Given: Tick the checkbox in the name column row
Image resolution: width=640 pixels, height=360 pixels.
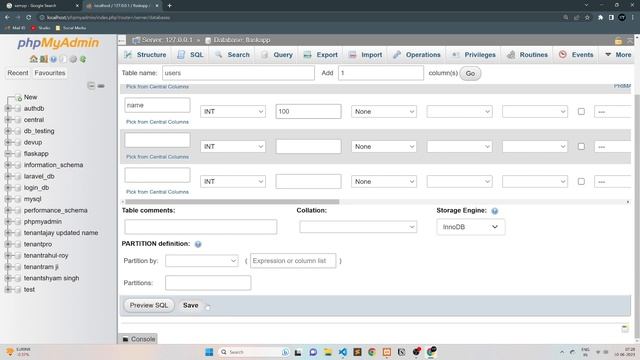Looking at the screenshot, I should click(581, 111).
